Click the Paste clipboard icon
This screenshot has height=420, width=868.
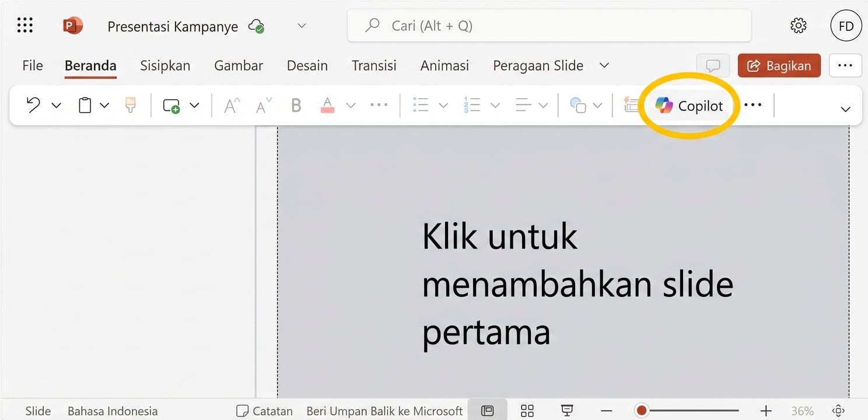85,105
